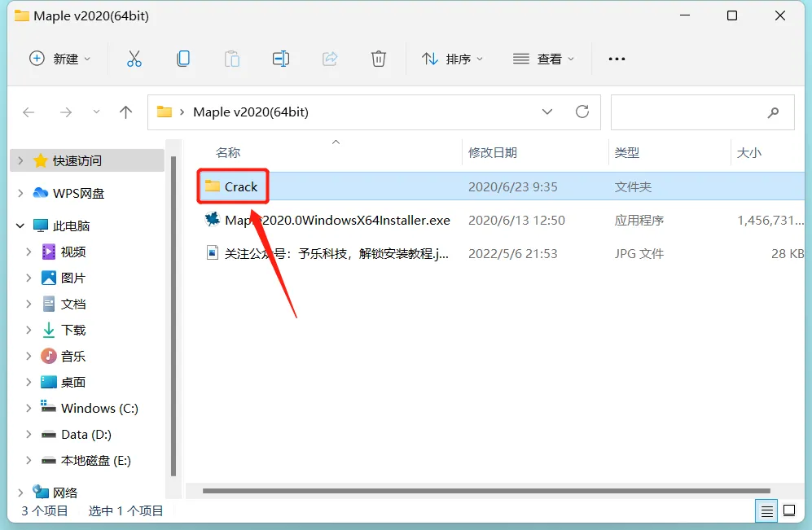The width and height of the screenshot is (812, 530).
Task: Switch to details view using bottom-right toggle
Action: pos(766,510)
